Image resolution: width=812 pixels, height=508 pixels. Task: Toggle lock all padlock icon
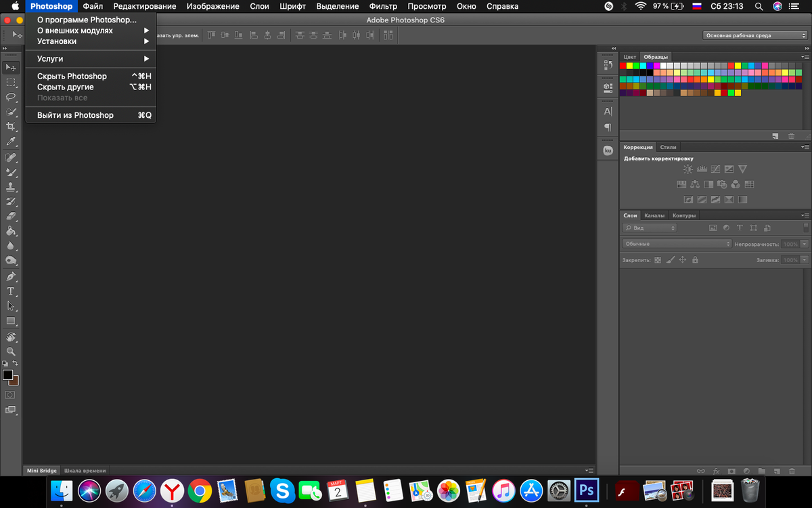[695, 259]
